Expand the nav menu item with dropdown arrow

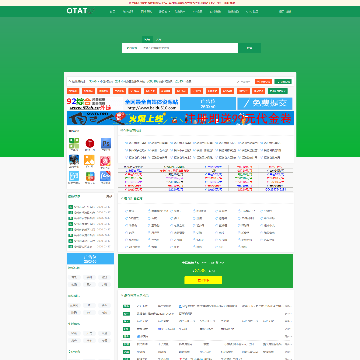tap(164, 11)
